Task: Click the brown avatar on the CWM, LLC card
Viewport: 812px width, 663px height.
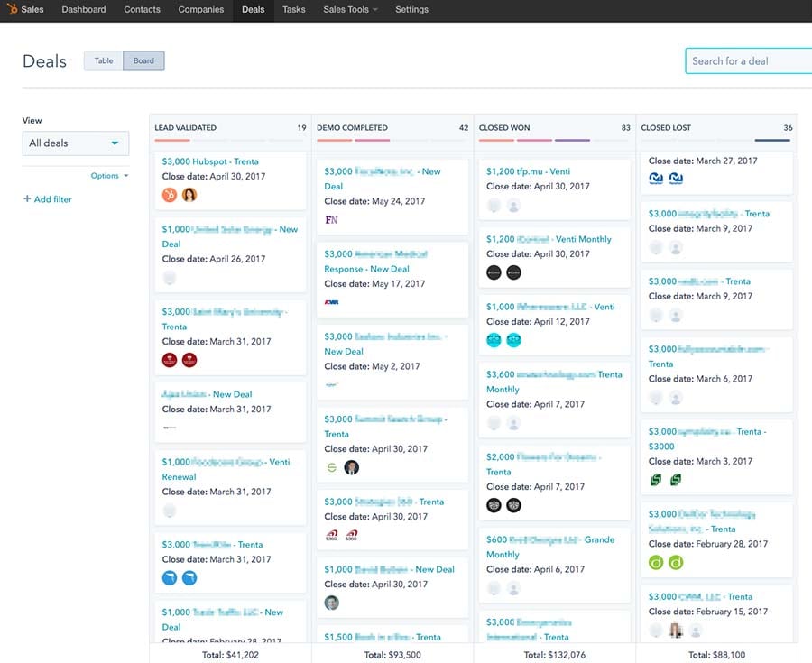Action: [677, 631]
